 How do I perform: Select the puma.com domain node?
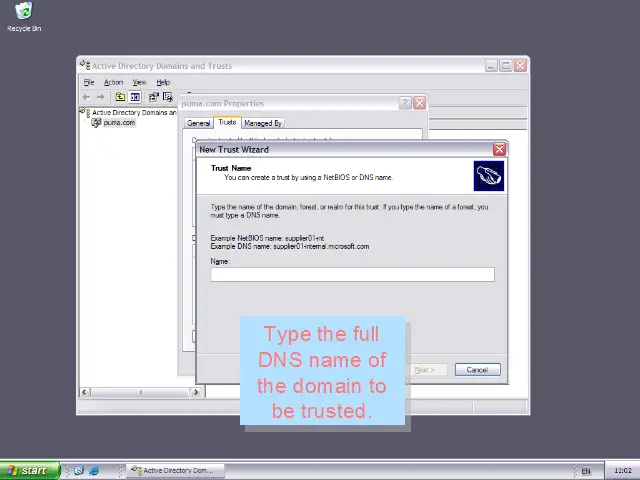[x=119, y=122]
